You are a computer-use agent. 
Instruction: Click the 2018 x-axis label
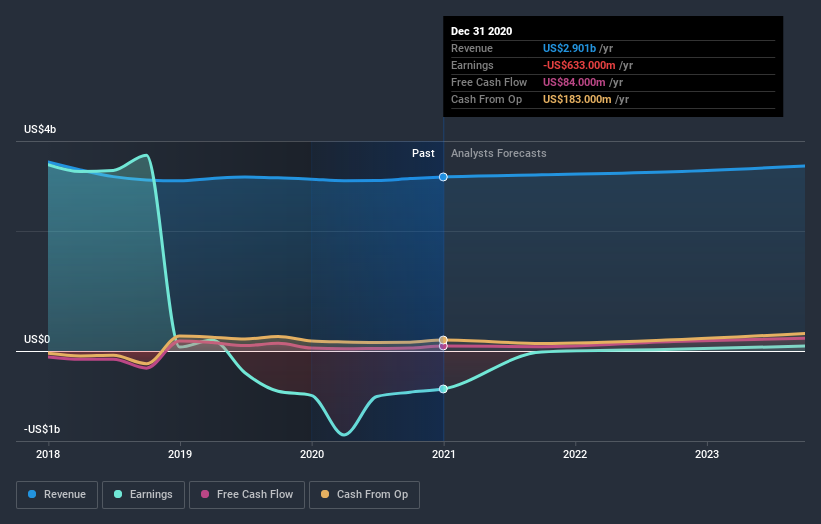tap(48, 454)
